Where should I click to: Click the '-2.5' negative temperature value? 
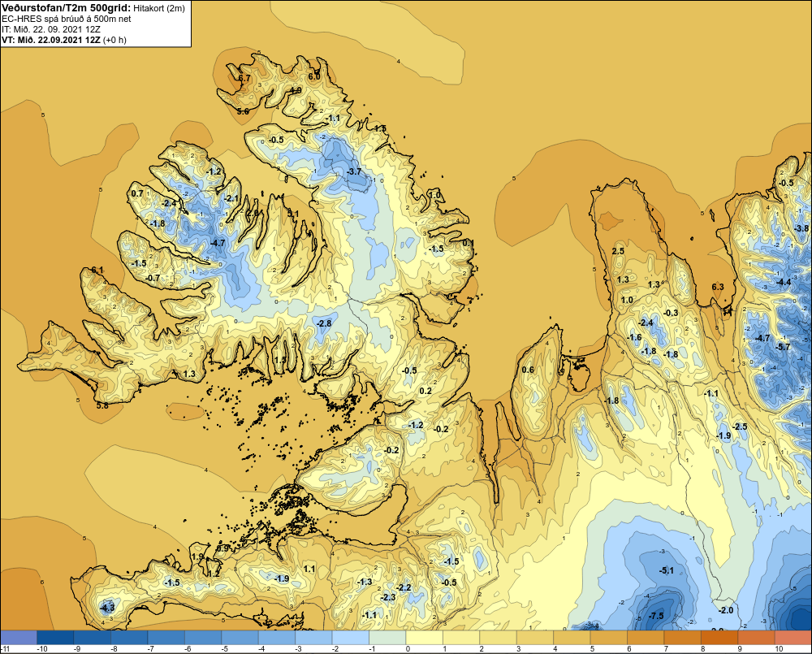pyautogui.click(x=740, y=427)
